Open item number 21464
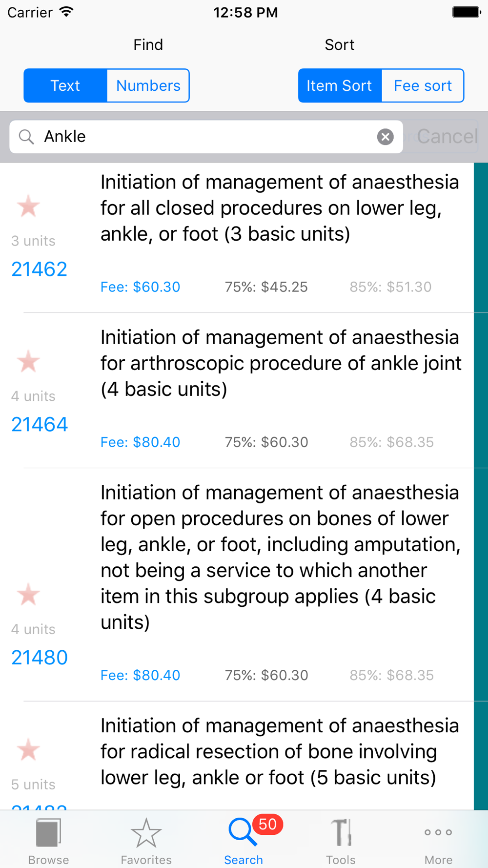 click(40, 424)
